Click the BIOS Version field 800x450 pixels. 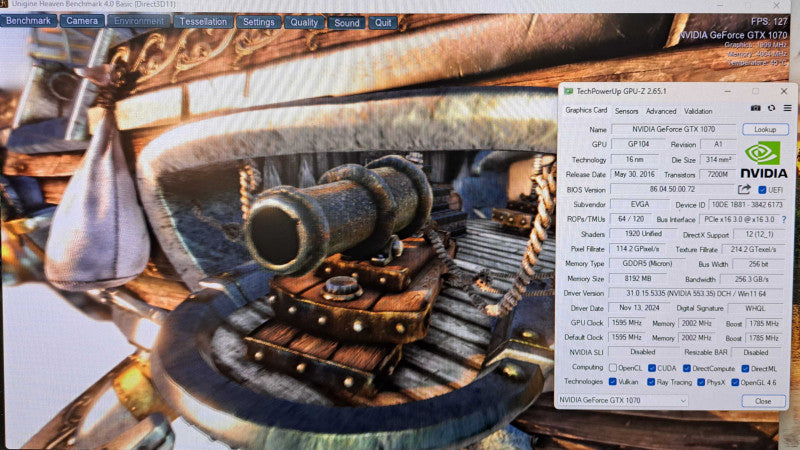tap(672, 189)
